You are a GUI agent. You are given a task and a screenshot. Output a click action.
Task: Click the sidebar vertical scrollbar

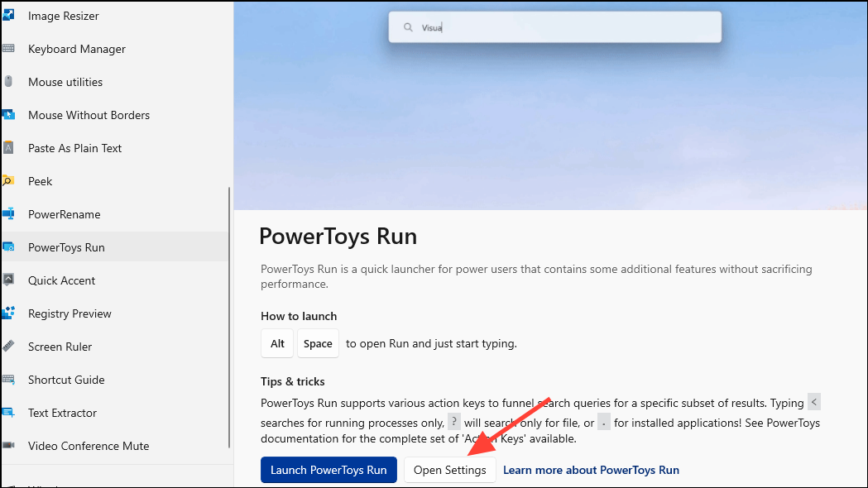tap(229, 318)
